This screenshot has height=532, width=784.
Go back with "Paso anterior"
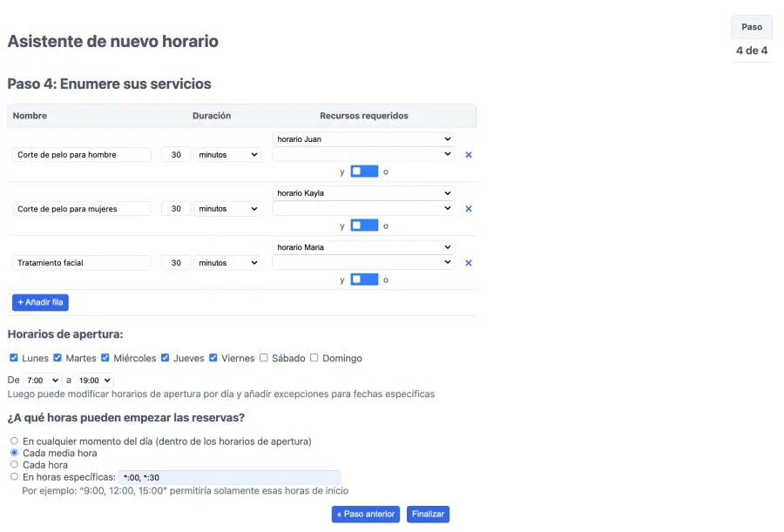click(365, 514)
